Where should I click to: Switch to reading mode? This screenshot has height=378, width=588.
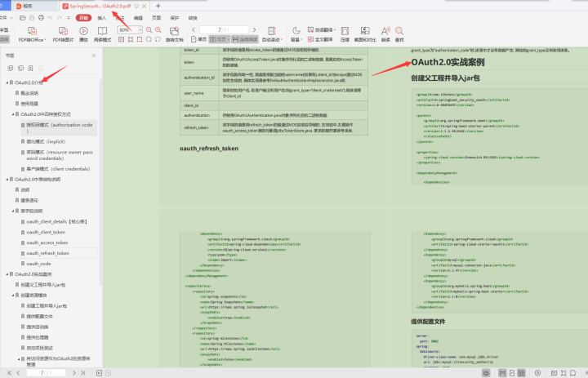102,31
